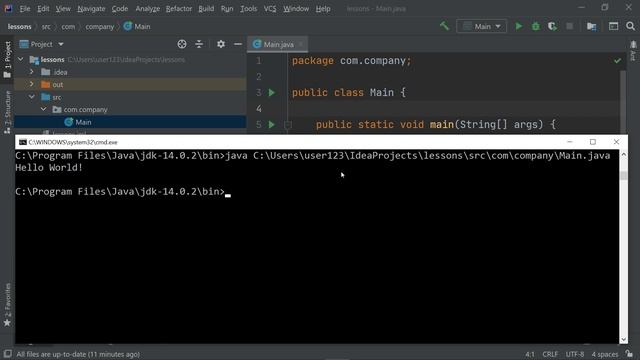Open the Window menu
The height and width of the screenshot is (360, 640).
pos(296,9)
